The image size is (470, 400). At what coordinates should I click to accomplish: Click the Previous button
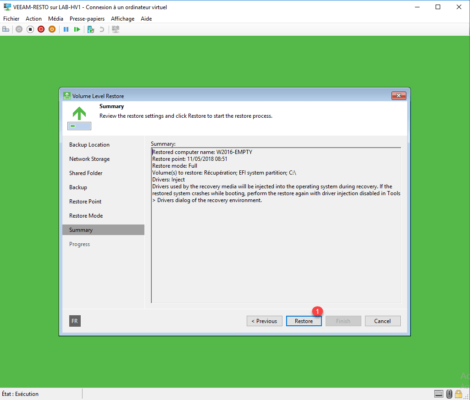click(264, 321)
